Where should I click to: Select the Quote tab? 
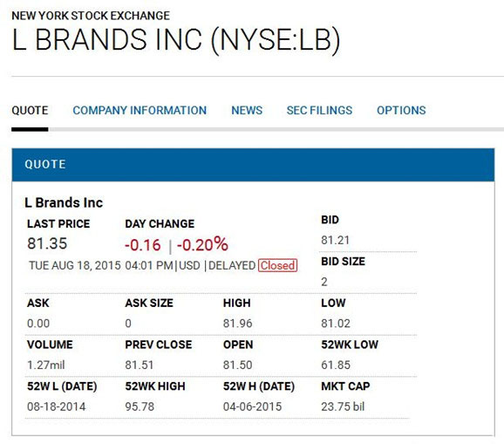[30, 110]
